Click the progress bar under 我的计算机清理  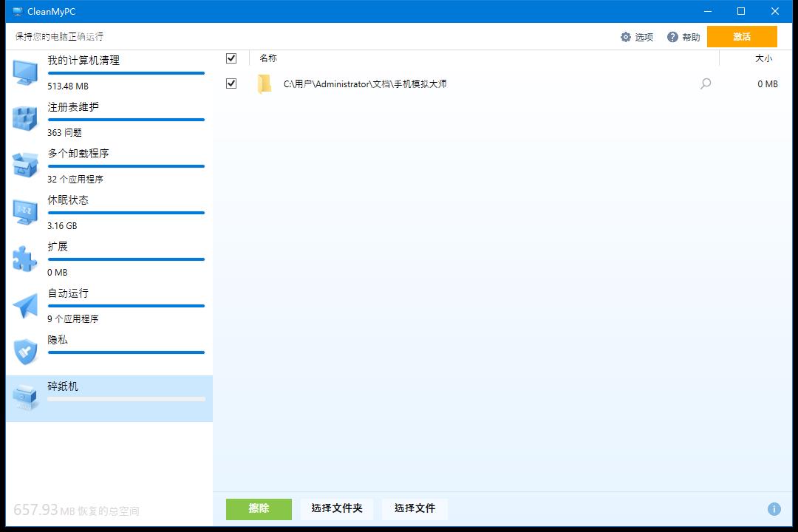126,73
